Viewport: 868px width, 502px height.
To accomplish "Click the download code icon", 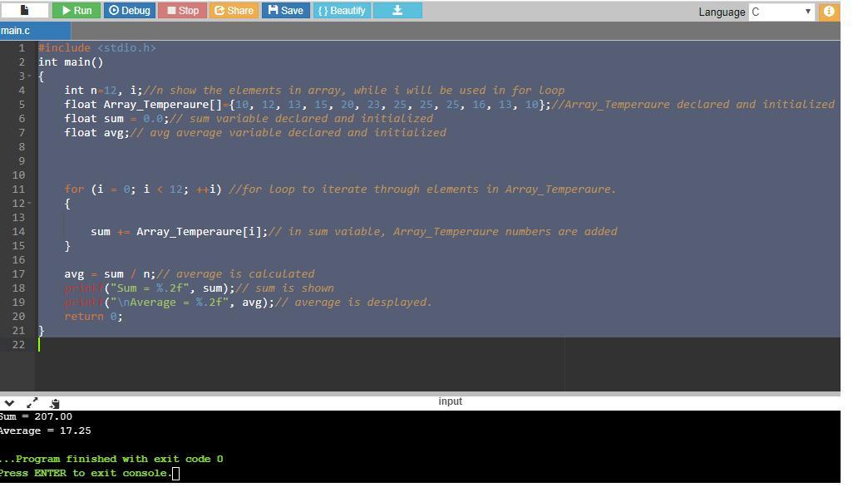I will tap(397, 11).
